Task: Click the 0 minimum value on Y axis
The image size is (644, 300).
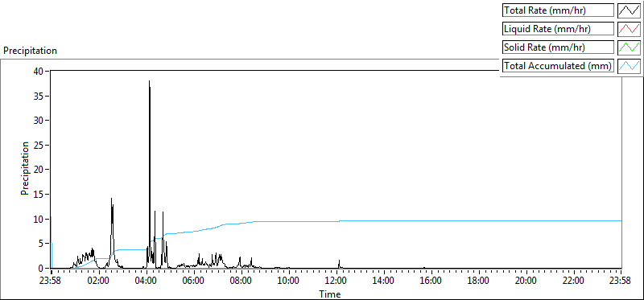Action: pyautogui.click(x=41, y=269)
